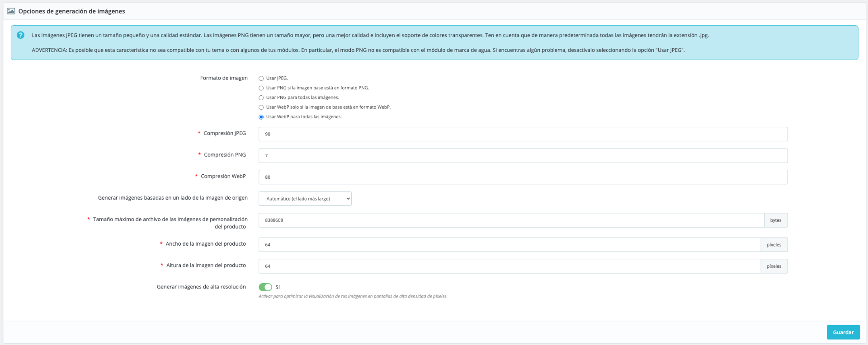Pick 'Usar WebP solo si la imagen de base' option

coord(261,107)
